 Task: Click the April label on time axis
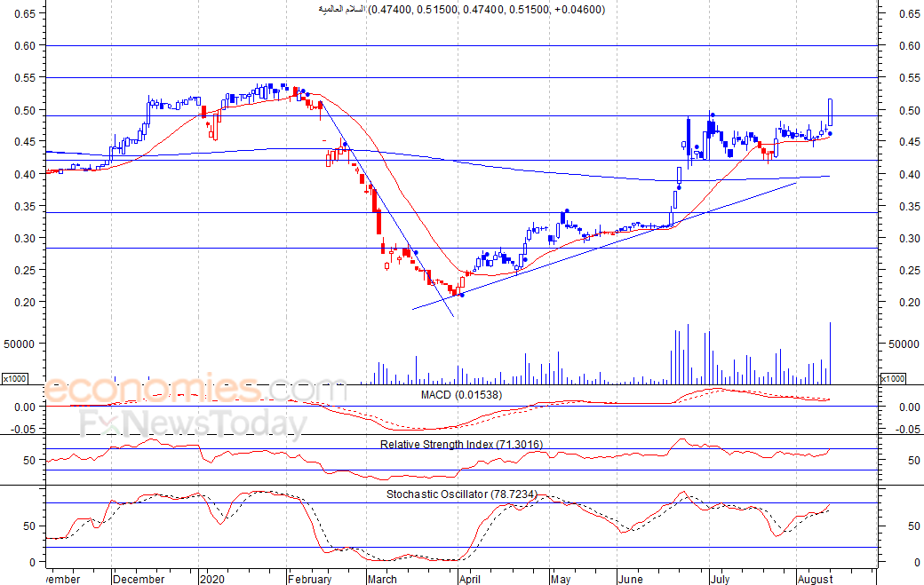(468, 579)
